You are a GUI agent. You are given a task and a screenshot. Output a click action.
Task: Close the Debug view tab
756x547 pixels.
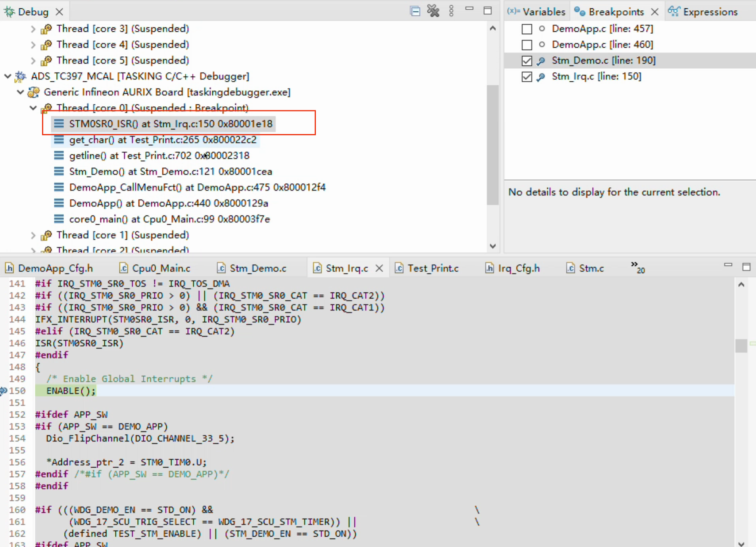click(x=59, y=12)
